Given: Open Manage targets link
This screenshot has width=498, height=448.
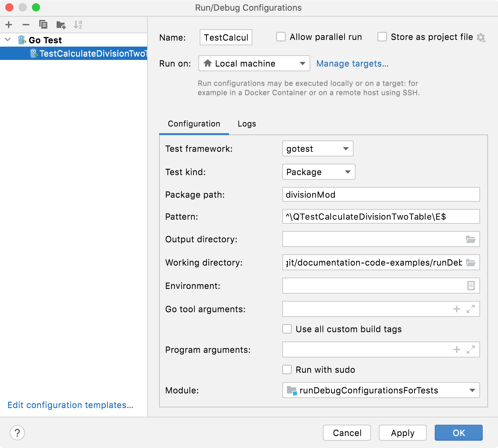Looking at the screenshot, I should pos(352,63).
